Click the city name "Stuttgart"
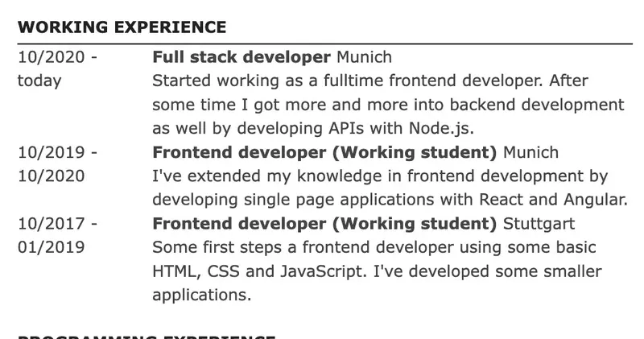Viewport: 644px width, 339px height. point(539,224)
